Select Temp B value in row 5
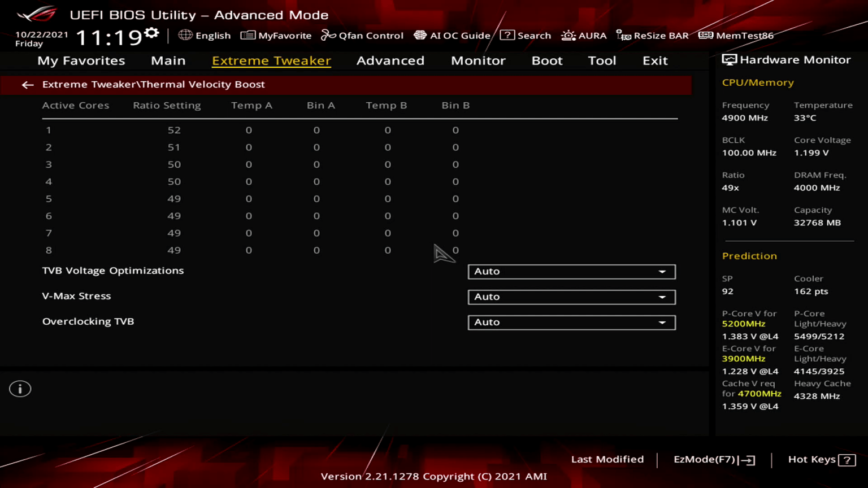Screen dimensions: 868x488 pos(388,199)
